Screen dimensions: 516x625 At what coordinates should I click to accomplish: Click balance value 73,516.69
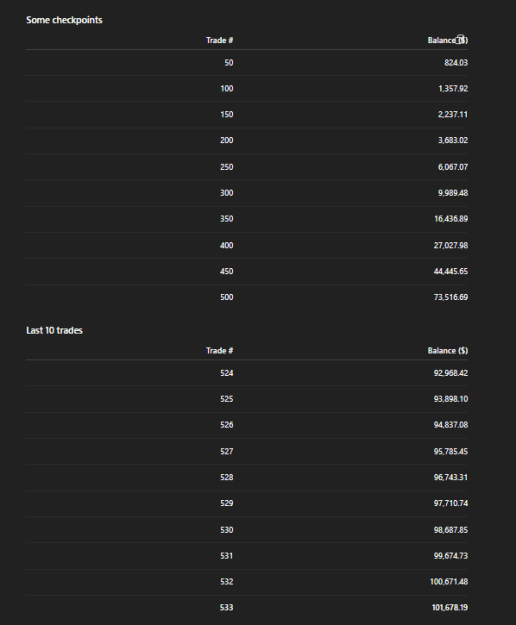click(451, 297)
